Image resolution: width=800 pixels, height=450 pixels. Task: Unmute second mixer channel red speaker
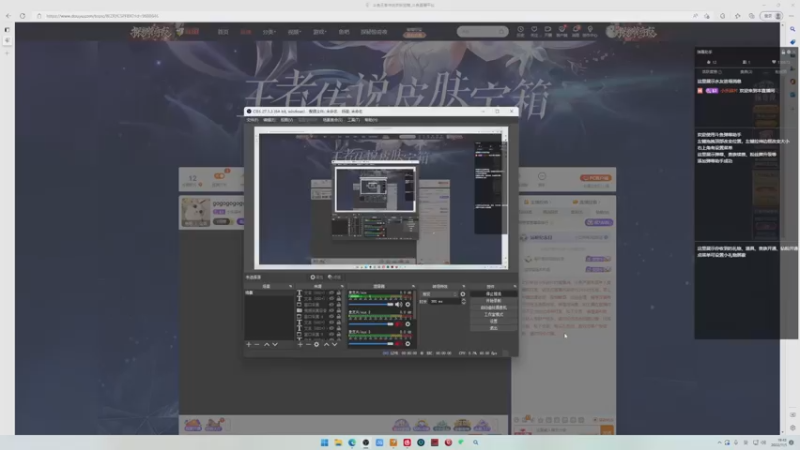(398, 324)
